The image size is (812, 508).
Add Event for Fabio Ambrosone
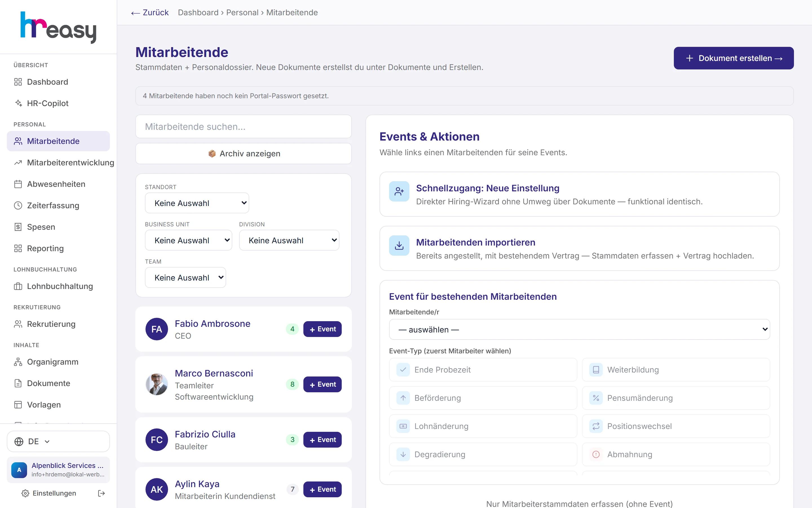tap(323, 329)
